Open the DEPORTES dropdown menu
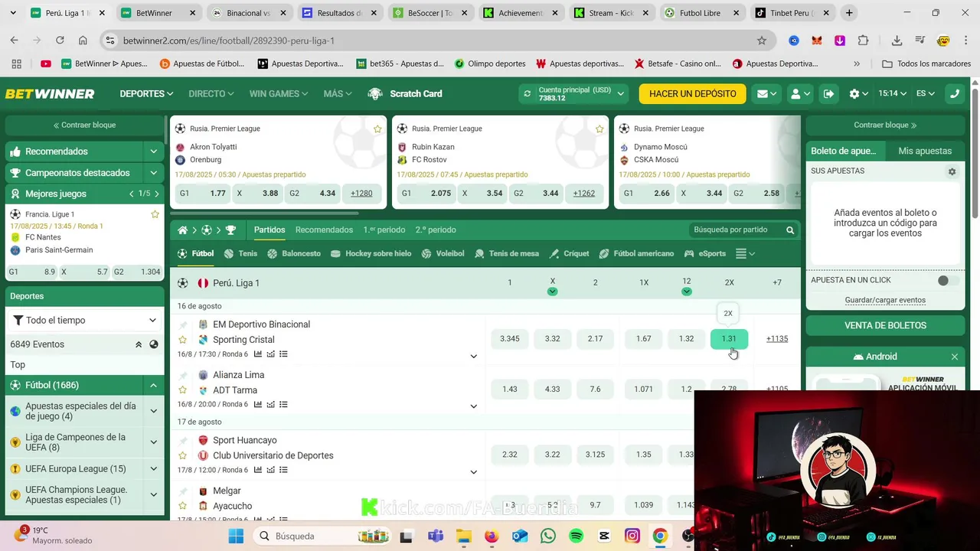Viewport: 980px width, 551px height. pos(146,93)
